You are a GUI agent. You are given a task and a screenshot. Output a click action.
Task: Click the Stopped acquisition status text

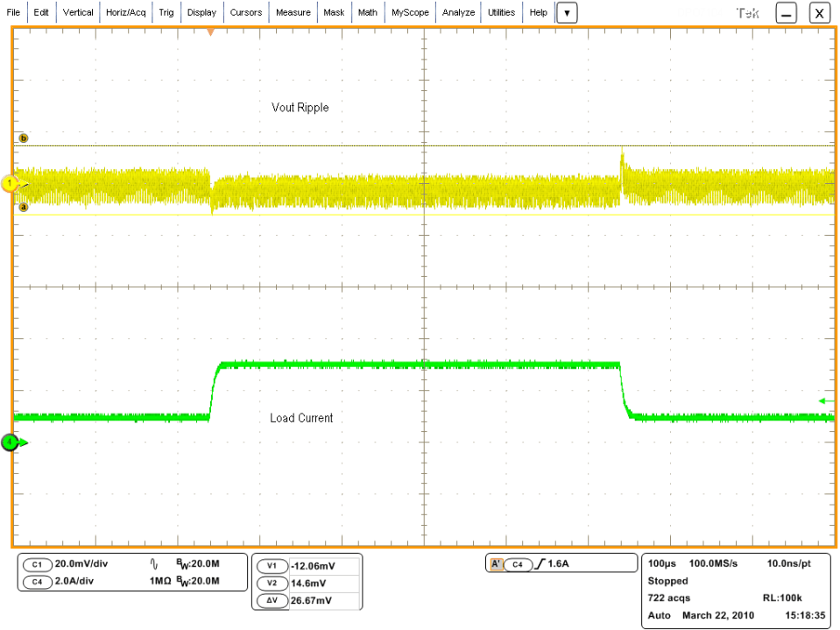[x=667, y=581]
